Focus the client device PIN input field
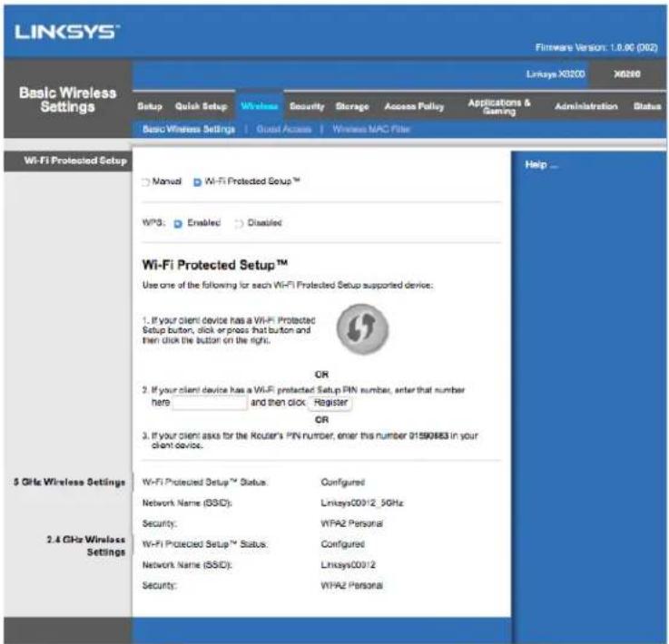 coord(210,403)
